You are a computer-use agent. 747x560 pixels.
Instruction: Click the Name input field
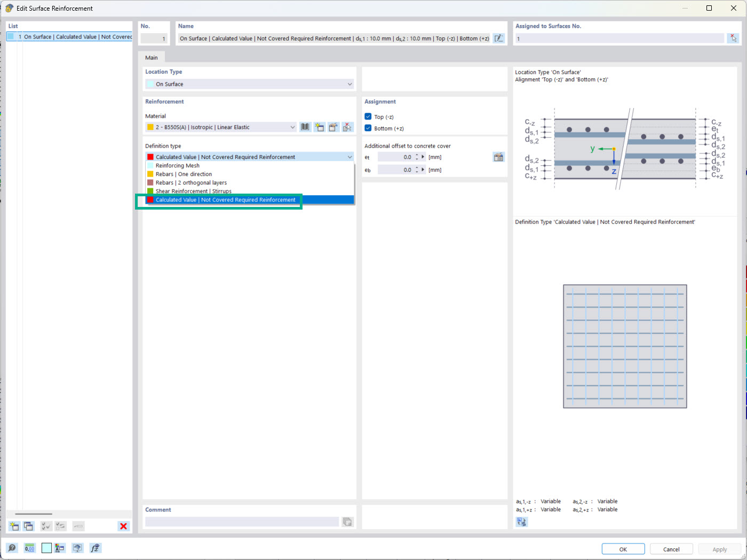pos(334,38)
